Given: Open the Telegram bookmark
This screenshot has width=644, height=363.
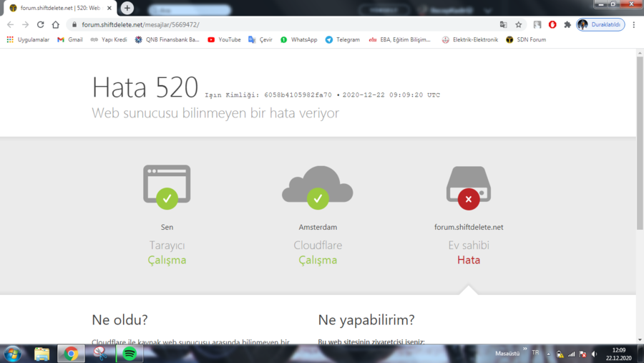Looking at the screenshot, I should click(x=343, y=39).
